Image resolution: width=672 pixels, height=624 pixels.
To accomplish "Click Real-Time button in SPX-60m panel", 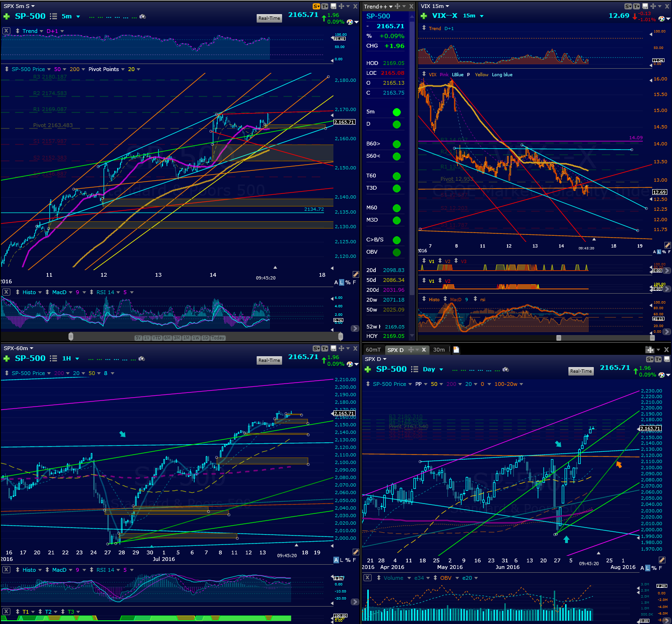I will tap(269, 360).
